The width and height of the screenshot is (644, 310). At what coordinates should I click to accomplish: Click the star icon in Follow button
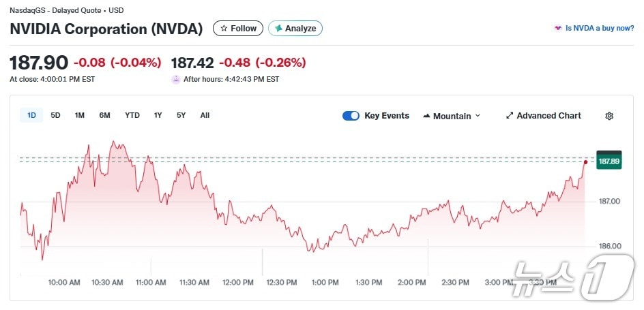pos(224,29)
